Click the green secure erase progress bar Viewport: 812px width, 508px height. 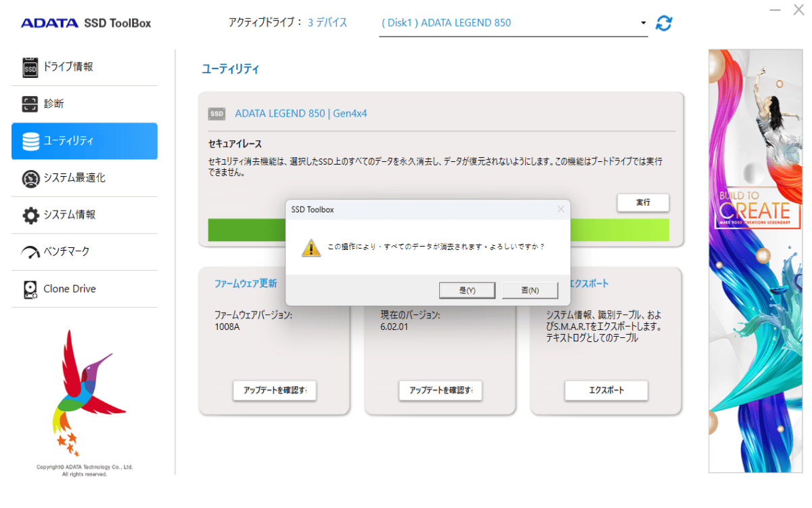tap(438, 230)
